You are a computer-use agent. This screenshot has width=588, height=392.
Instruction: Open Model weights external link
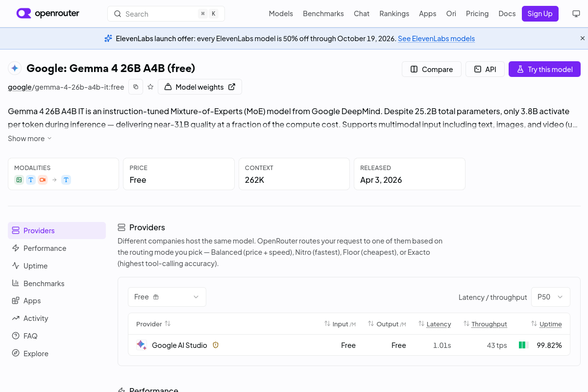click(x=200, y=87)
